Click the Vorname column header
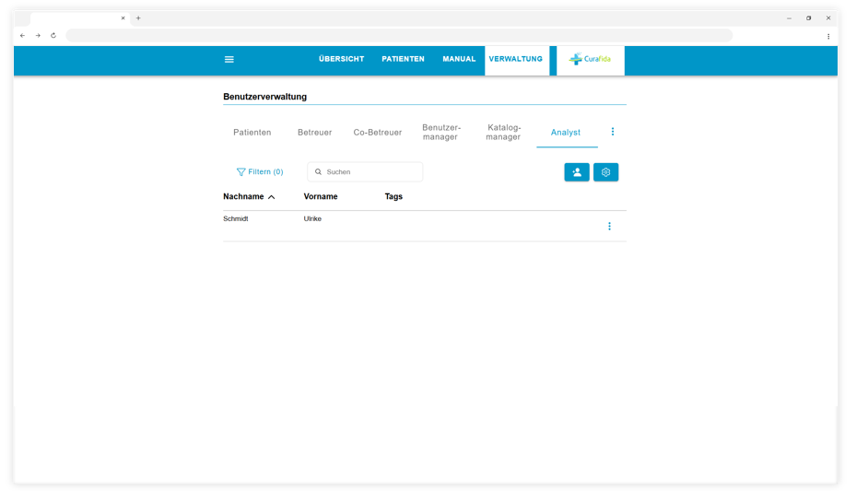868x491 pixels. click(321, 196)
